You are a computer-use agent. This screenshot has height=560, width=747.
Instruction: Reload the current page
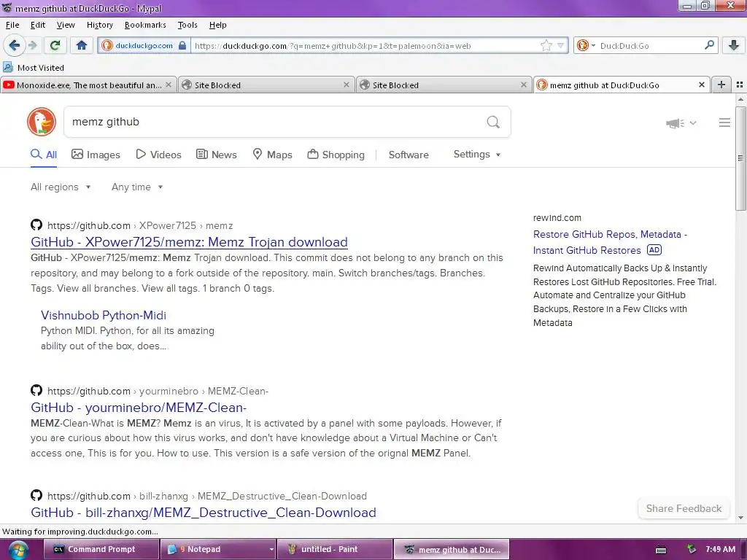(x=55, y=45)
